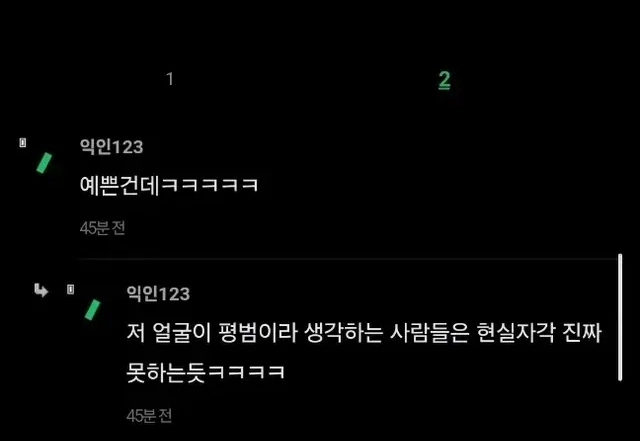Open the green avatar of the reply comment
640x441 pixels.
click(92, 310)
